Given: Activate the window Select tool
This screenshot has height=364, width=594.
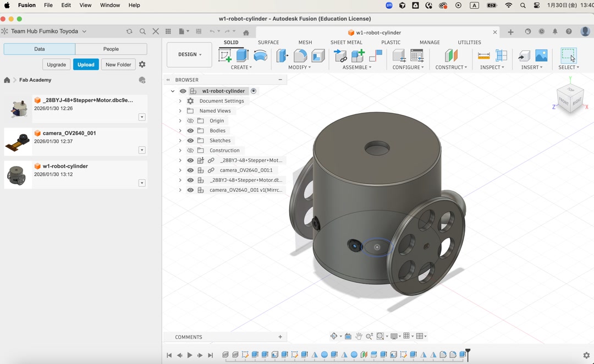Looking at the screenshot, I should click(x=569, y=55).
